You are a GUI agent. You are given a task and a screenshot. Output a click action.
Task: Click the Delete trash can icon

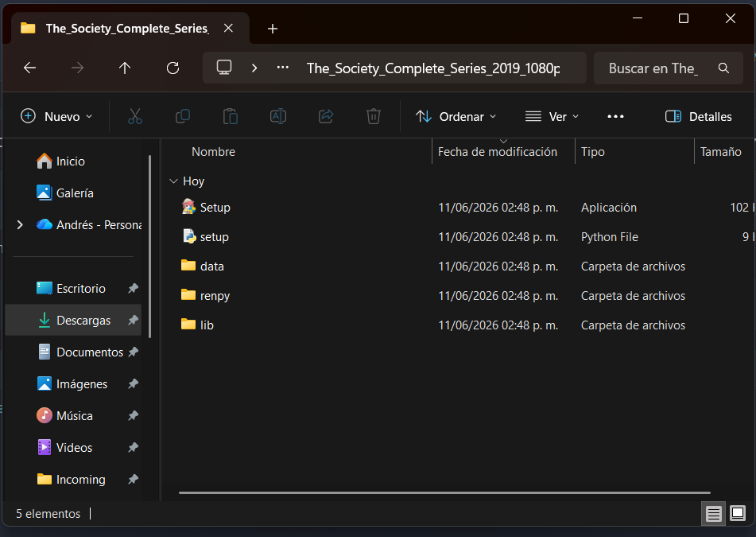pyautogui.click(x=374, y=116)
